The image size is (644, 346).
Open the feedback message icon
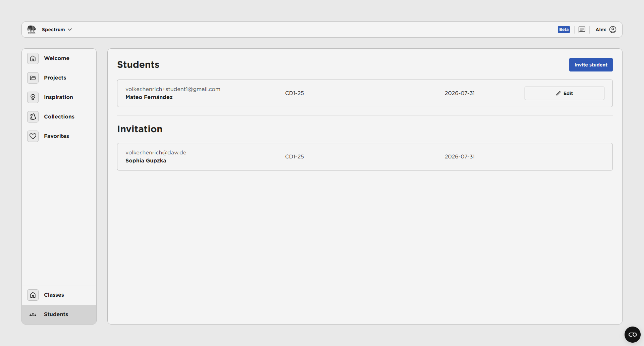582,30
